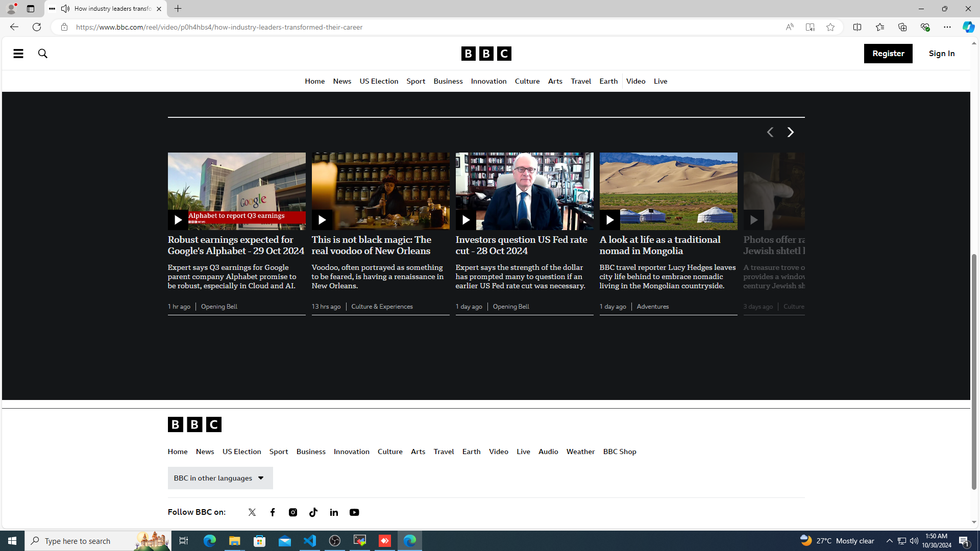
Task: Click the page vertical scrollbar thumb
Action: click(974, 372)
